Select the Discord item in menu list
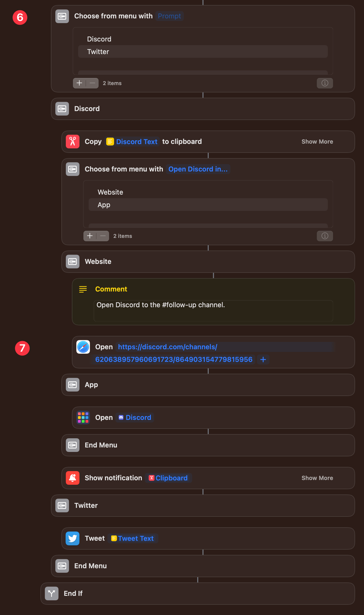This screenshot has height=615, width=364. (x=203, y=39)
